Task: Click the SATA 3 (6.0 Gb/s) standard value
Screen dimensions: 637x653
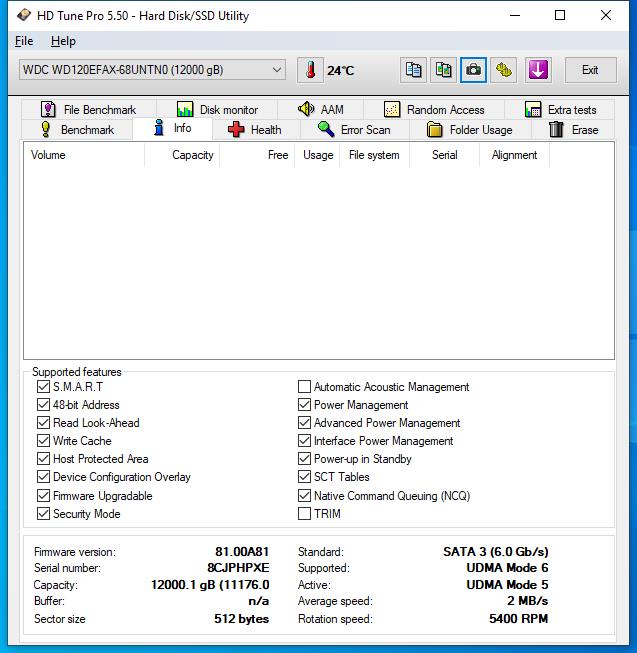Action: coord(496,551)
